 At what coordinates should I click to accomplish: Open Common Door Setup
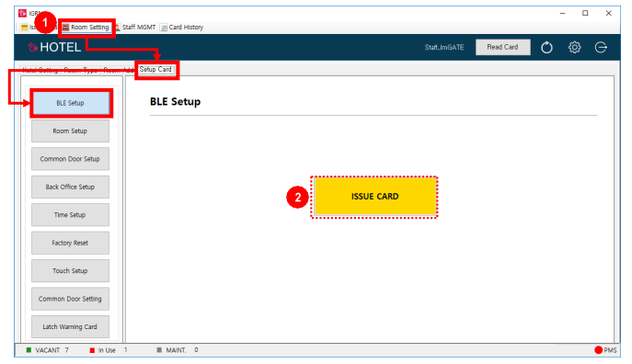coord(70,159)
